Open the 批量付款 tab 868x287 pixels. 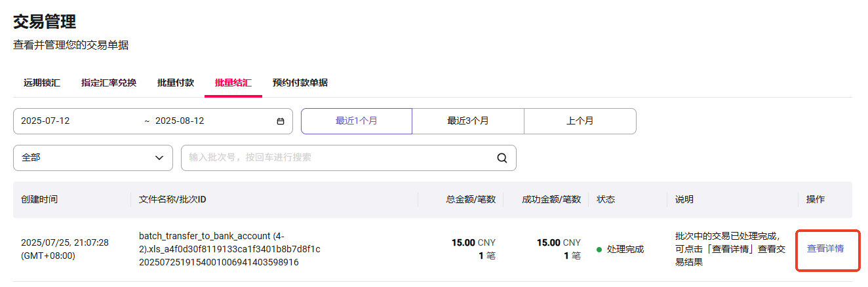[x=176, y=83]
